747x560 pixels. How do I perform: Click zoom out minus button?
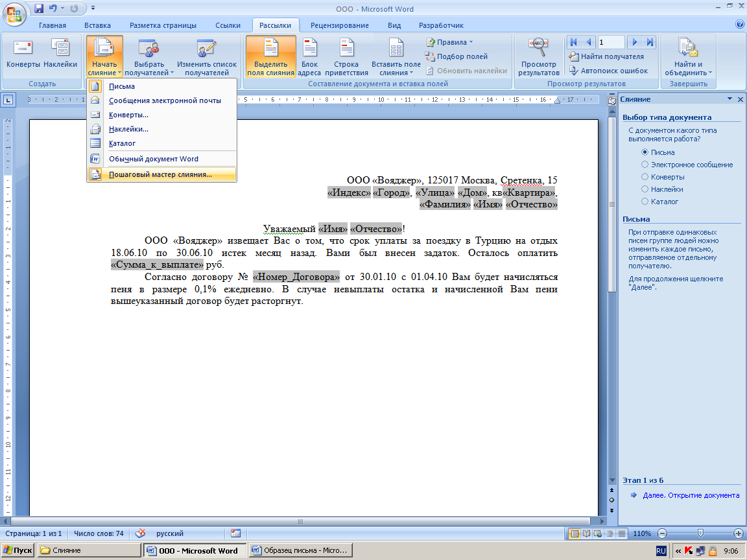(x=662, y=534)
